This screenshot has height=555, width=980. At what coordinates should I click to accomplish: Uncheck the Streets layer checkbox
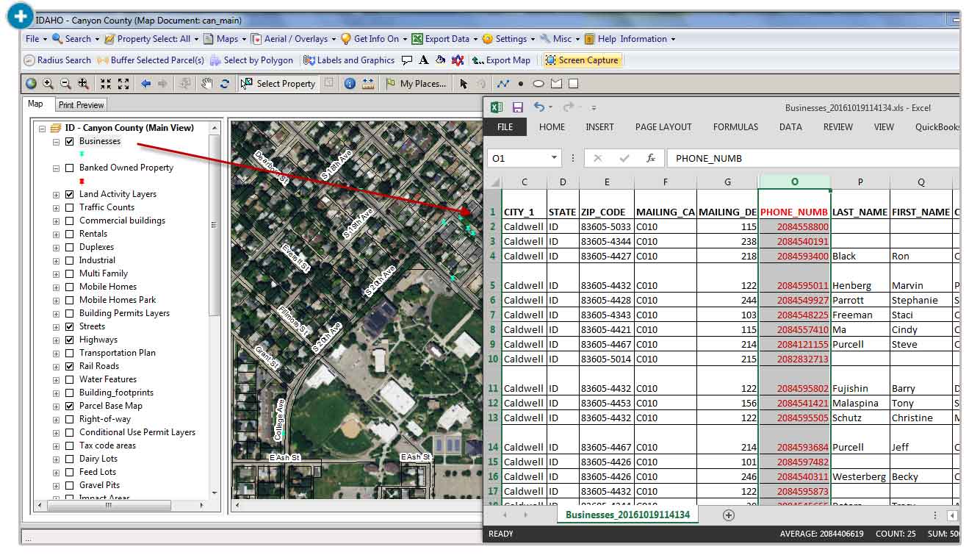tap(70, 326)
